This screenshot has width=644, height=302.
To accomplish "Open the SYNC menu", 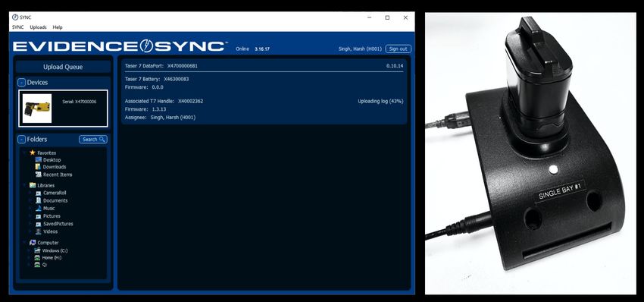I will pos(17,27).
